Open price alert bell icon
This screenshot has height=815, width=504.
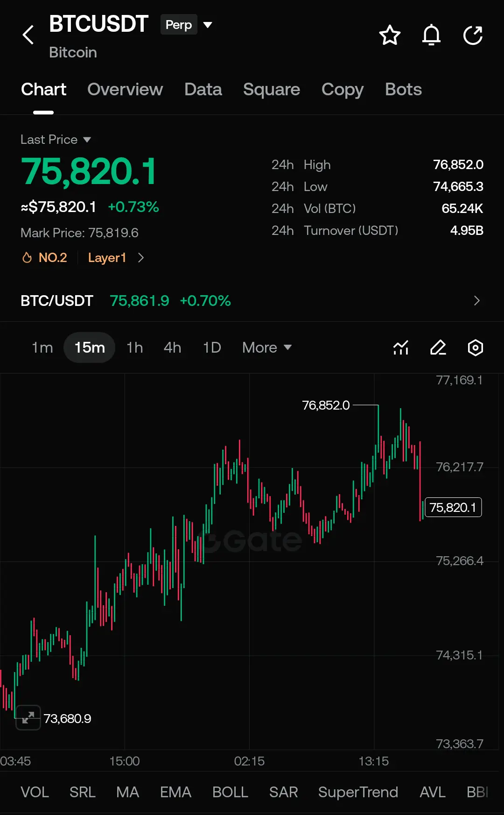(431, 35)
